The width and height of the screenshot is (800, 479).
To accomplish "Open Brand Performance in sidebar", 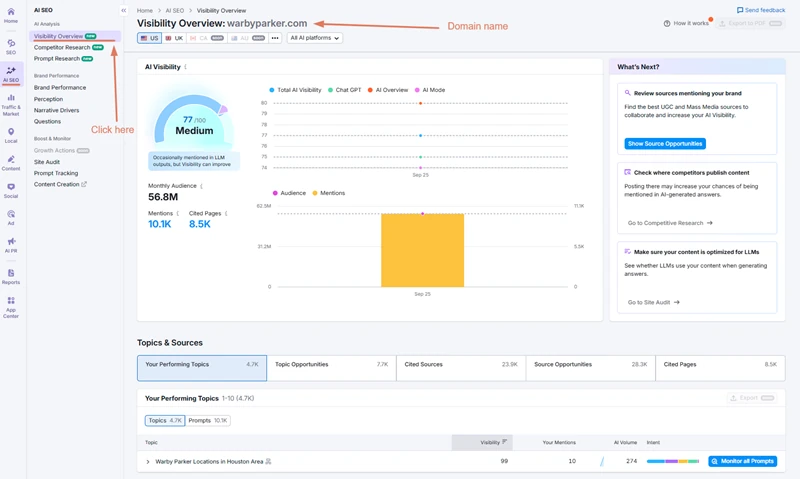I will pyautogui.click(x=60, y=88).
